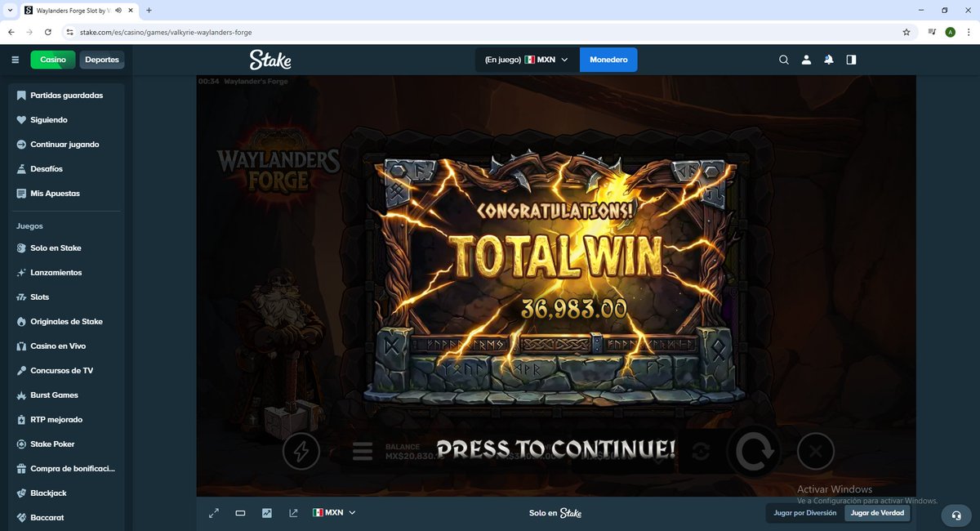The height and width of the screenshot is (531, 980).
Task: Click the site info icon in address bar
Action: pyautogui.click(x=70, y=33)
